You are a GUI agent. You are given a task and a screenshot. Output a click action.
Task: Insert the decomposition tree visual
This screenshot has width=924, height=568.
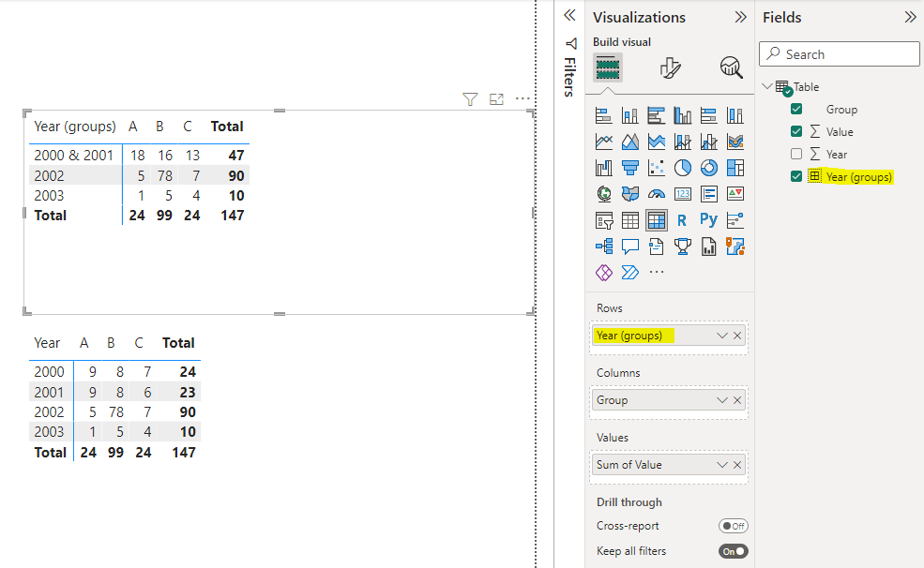click(603, 246)
